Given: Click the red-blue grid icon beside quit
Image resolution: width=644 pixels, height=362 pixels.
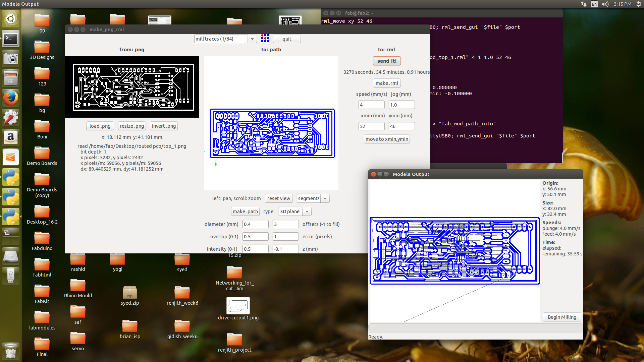Looking at the screenshot, I should pyautogui.click(x=265, y=39).
